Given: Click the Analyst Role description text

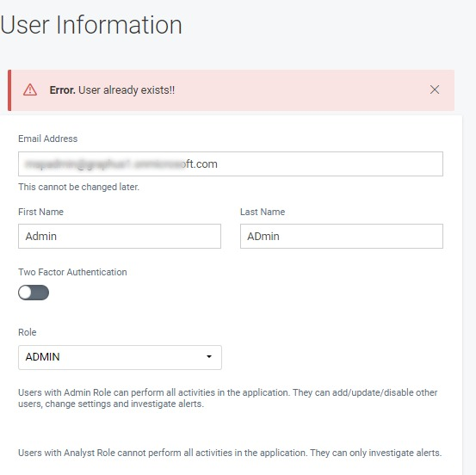Looking at the screenshot, I should coord(230,453).
